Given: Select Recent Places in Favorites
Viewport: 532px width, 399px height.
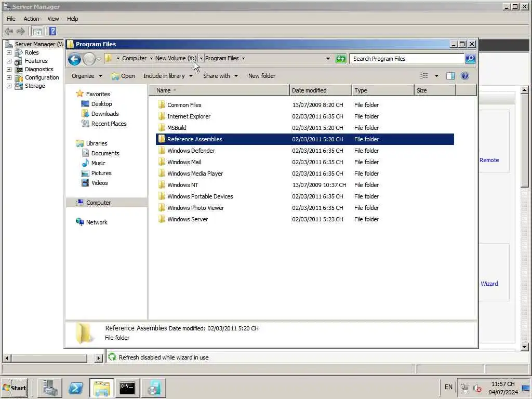Looking at the screenshot, I should [109, 124].
